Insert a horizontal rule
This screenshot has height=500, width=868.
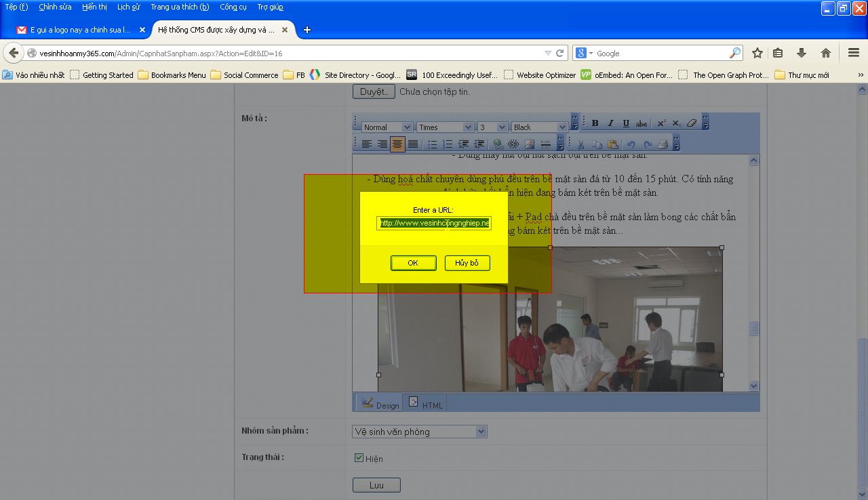click(x=545, y=144)
